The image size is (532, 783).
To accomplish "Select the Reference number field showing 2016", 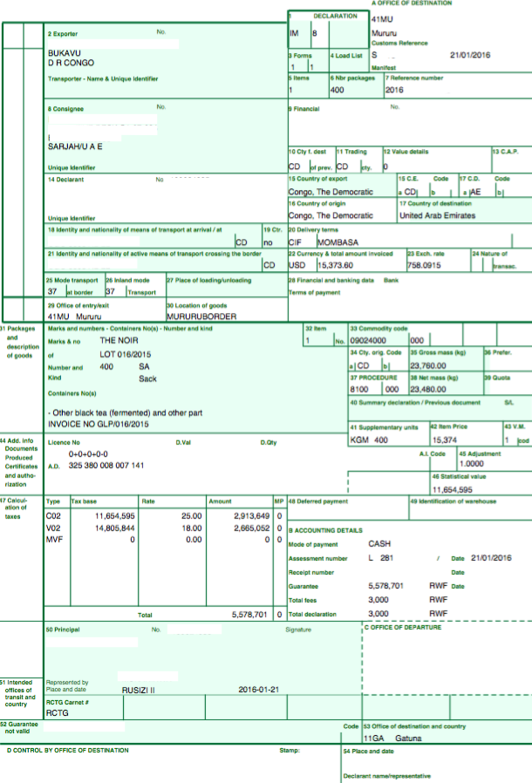I will (x=394, y=89).
